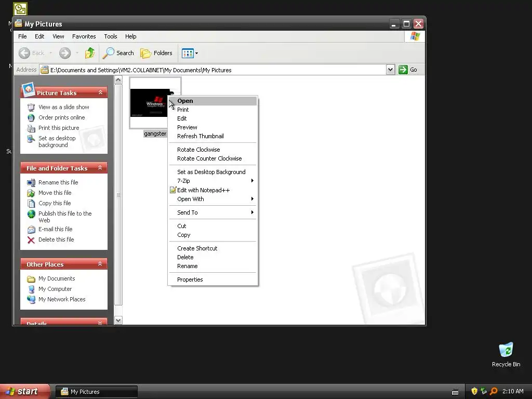Image resolution: width=532 pixels, height=399 pixels.
Task: Choose Copy in the context menu
Action: (212, 235)
